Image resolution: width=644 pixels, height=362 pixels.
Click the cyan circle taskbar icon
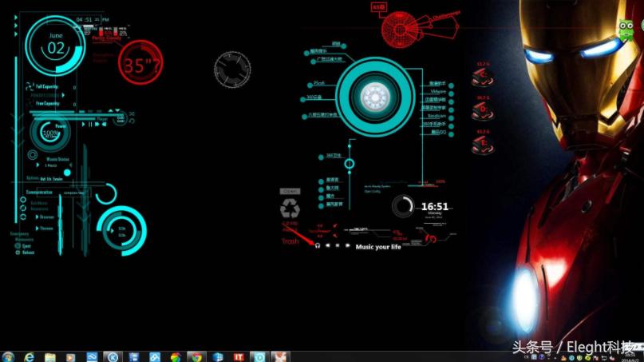click(x=259, y=357)
